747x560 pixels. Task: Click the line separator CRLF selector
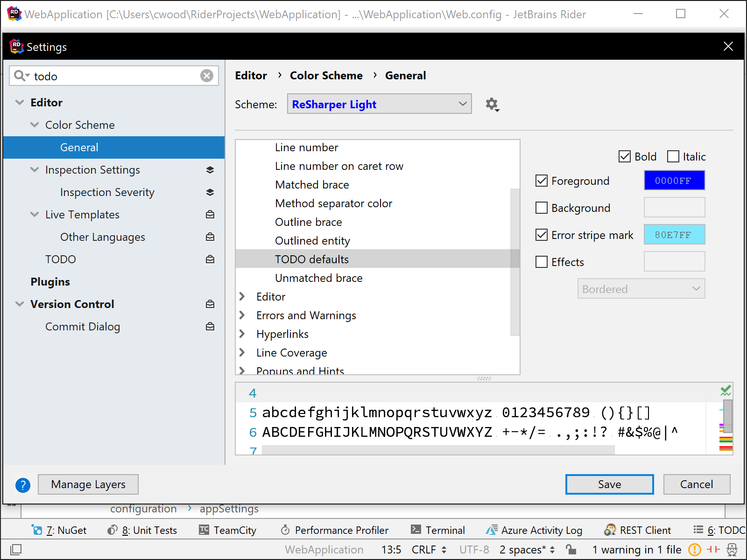click(429, 550)
